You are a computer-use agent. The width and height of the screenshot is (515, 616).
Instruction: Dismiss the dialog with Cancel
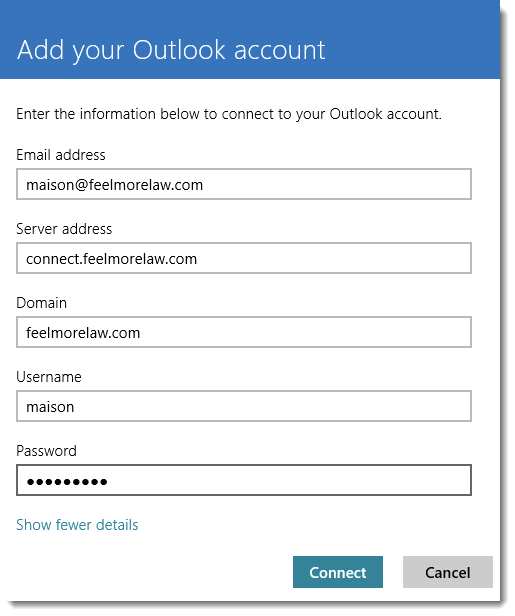[448, 572]
